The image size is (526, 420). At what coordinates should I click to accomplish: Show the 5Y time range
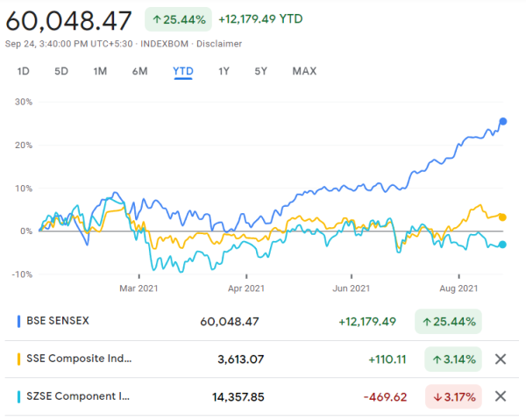tap(261, 71)
